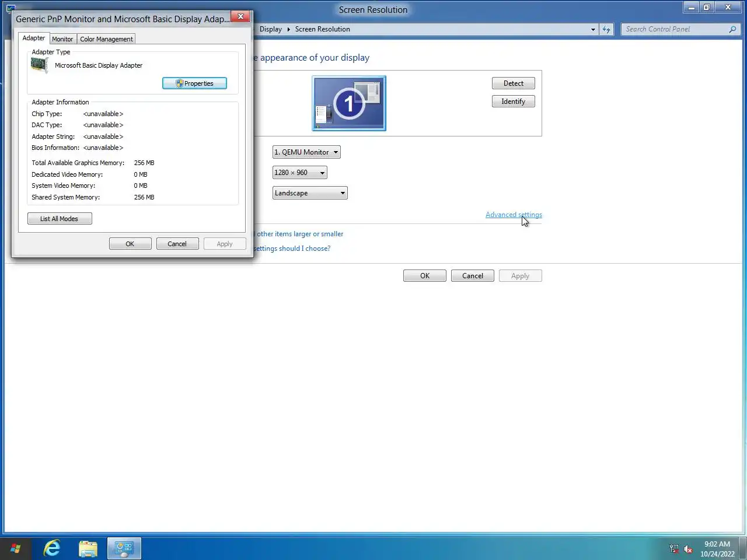Click OK in Screen Resolution window

point(425,276)
